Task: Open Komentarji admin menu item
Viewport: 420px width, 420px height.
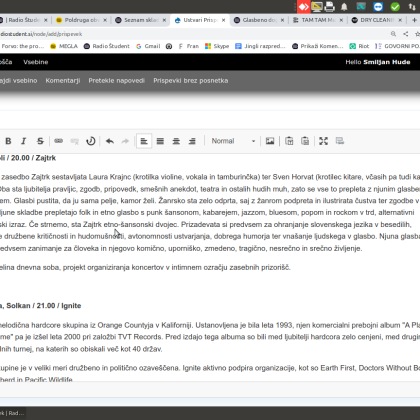Action: click(63, 81)
